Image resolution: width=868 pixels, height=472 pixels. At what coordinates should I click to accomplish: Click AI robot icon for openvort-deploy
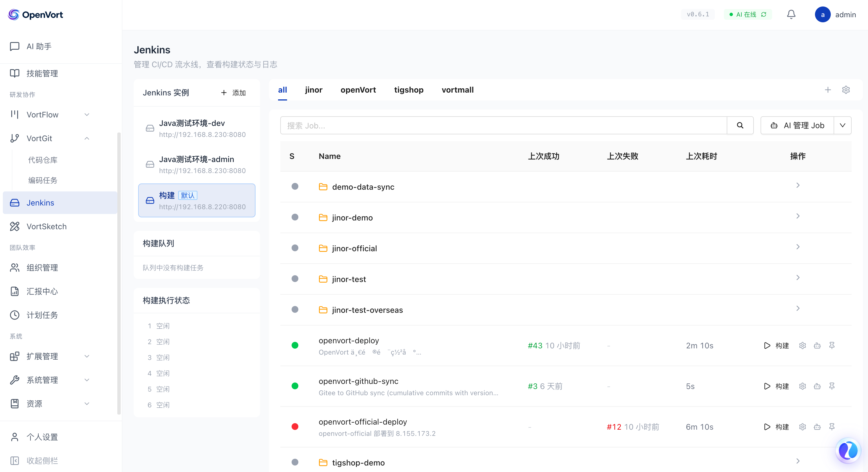(x=817, y=346)
